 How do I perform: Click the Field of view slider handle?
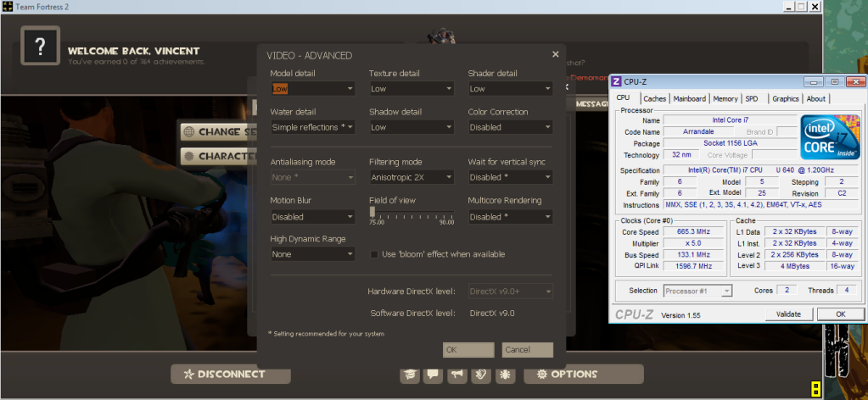pos(372,211)
